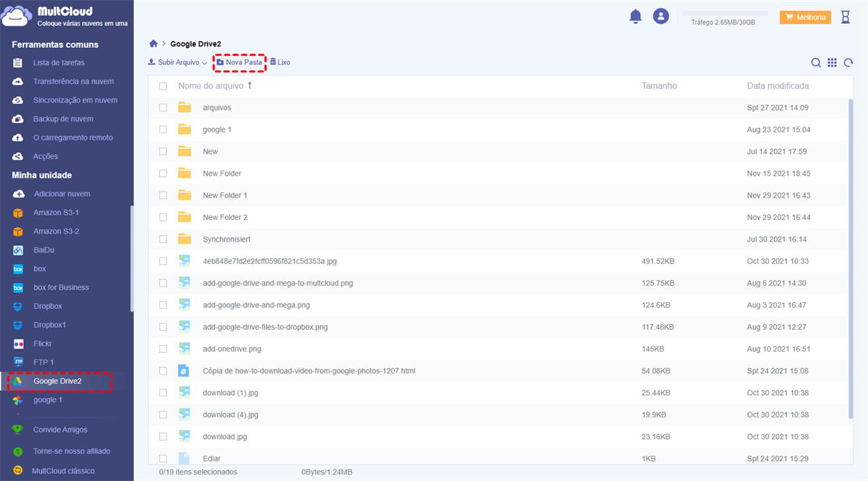Check the add-onedrive.png checkbox
This screenshot has width=868, height=481.
(x=163, y=349)
